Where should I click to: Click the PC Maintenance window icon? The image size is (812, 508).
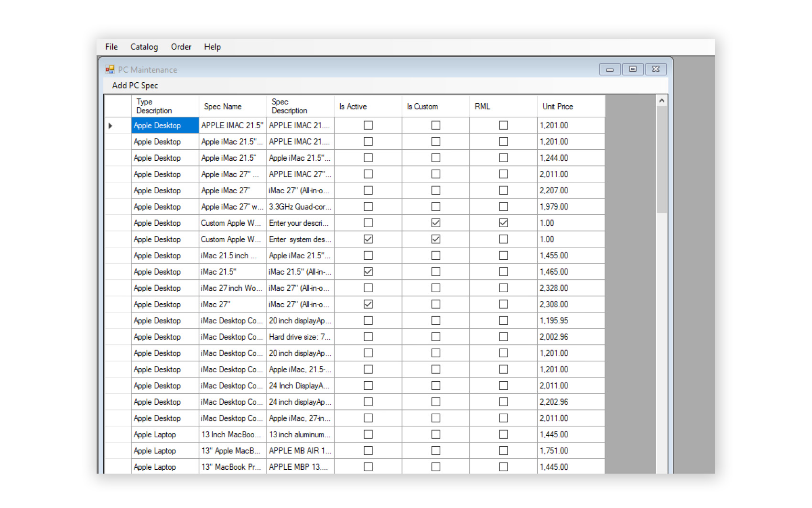click(110, 69)
